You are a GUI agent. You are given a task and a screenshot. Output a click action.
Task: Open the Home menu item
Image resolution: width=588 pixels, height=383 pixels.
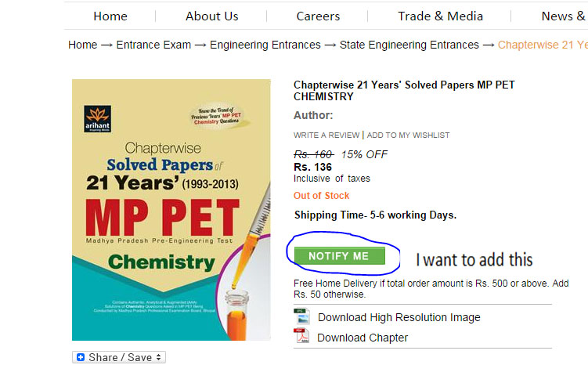click(110, 16)
